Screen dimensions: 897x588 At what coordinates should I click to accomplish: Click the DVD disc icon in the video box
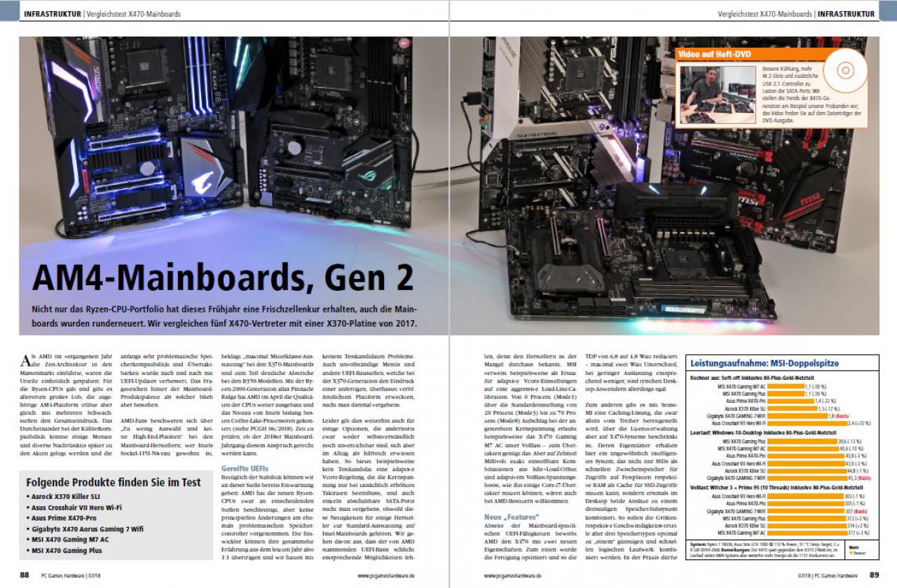tap(844, 70)
